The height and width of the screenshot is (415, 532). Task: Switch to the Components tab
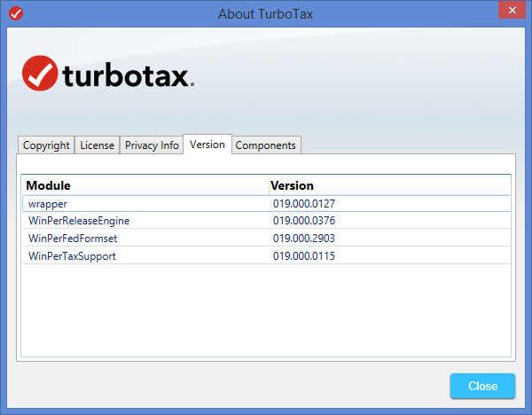coord(266,145)
